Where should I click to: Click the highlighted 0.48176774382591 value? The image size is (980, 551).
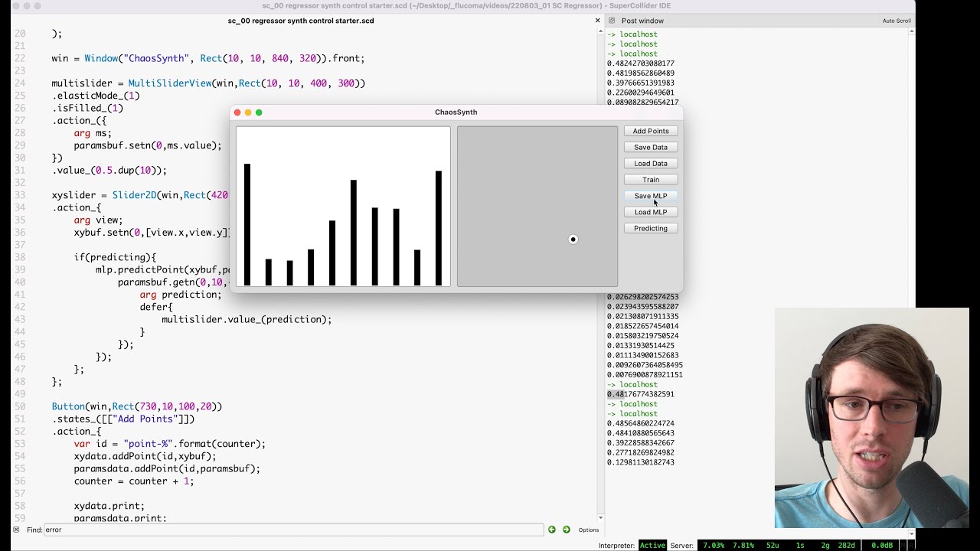point(641,394)
